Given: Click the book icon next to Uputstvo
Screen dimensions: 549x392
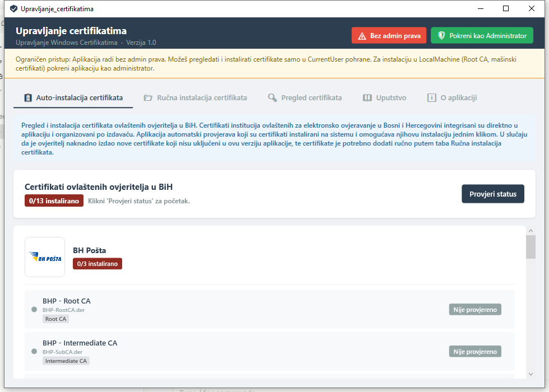Looking at the screenshot, I should (367, 97).
